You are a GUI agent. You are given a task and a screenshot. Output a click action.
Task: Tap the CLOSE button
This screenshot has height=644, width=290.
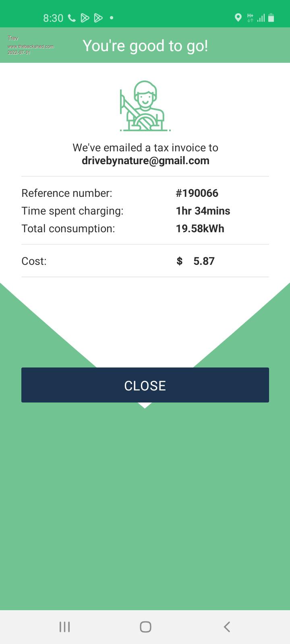(145, 385)
